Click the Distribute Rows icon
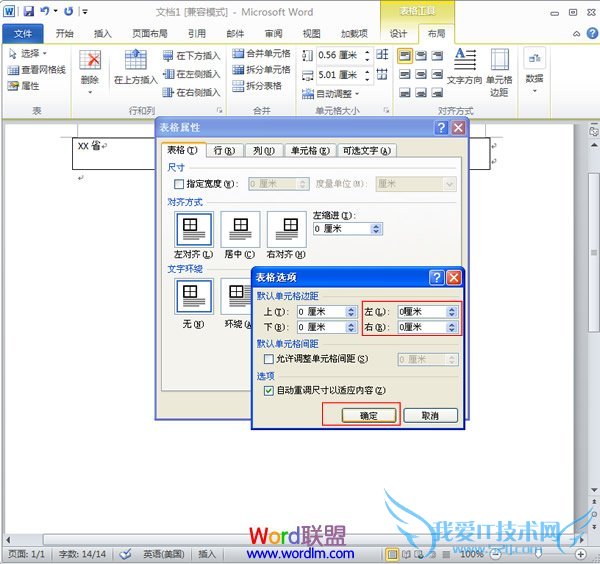 pos(382,55)
